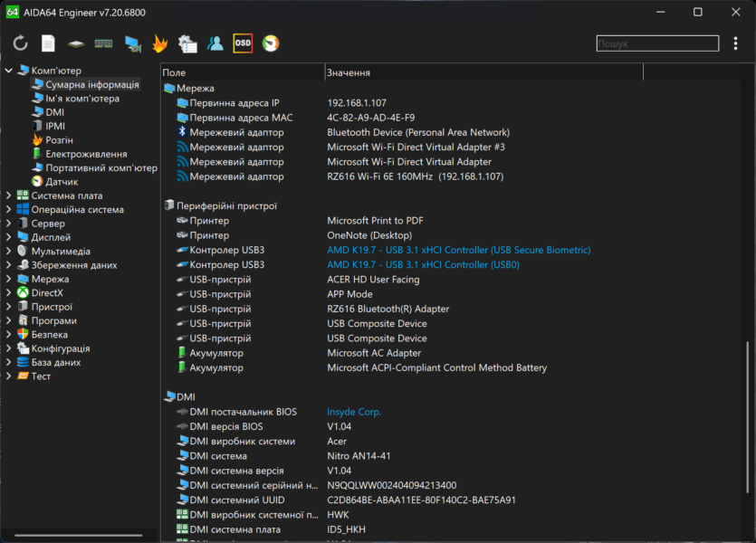Expand the Пристрої tree node
The height and width of the screenshot is (543, 756).
[8, 307]
